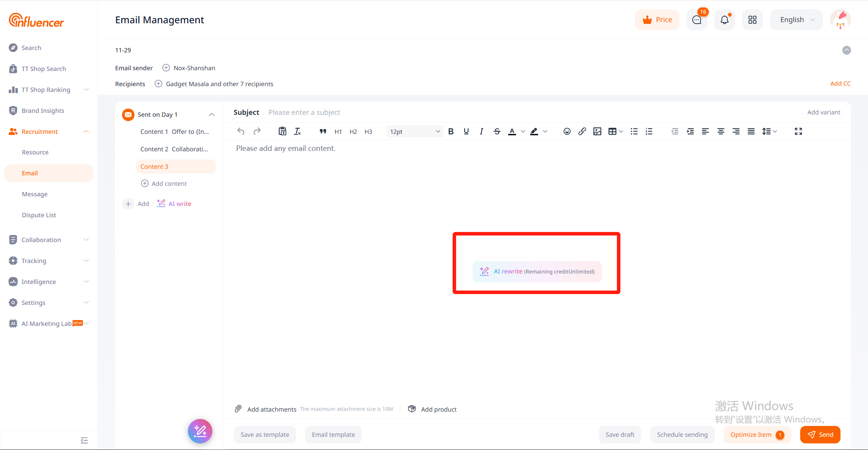This screenshot has width=868, height=450.
Task: Click the insert emoji icon
Action: (x=567, y=132)
